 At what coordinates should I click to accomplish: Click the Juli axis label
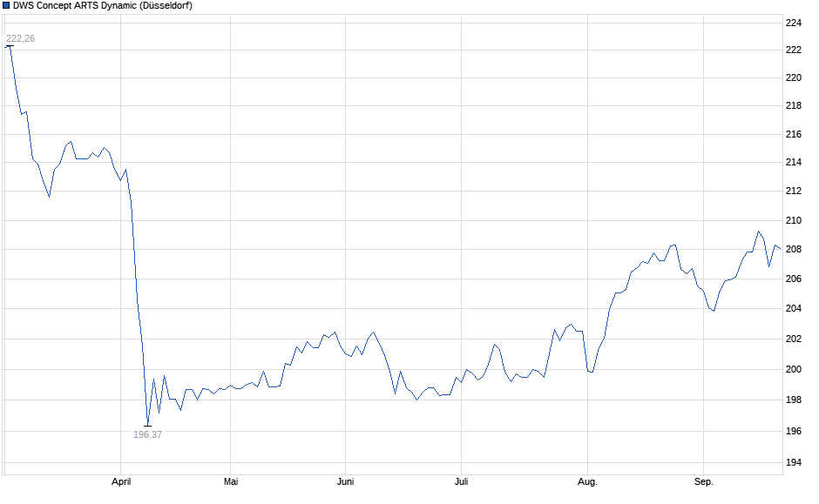point(461,481)
